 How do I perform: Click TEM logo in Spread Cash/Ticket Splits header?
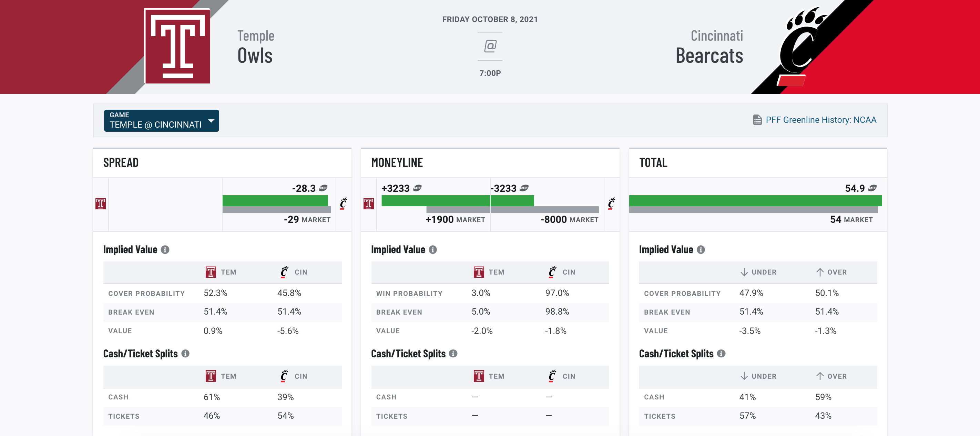coord(211,376)
